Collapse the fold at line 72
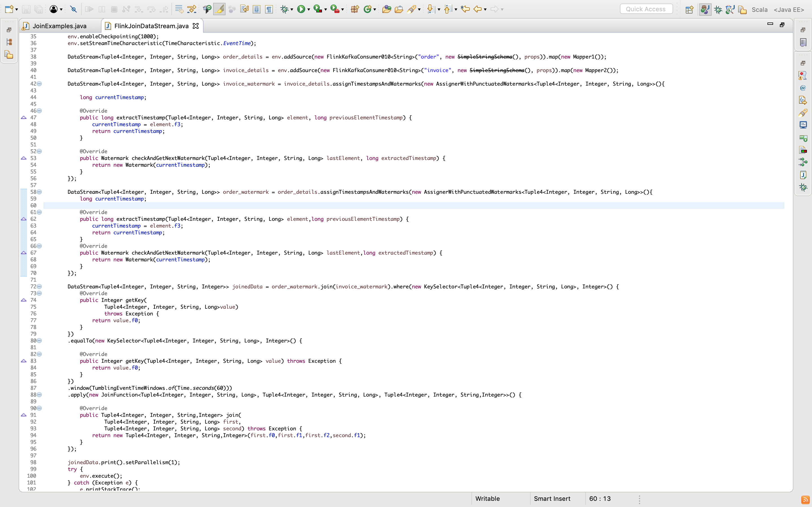This screenshot has width=812, height=507. [39, 286]
